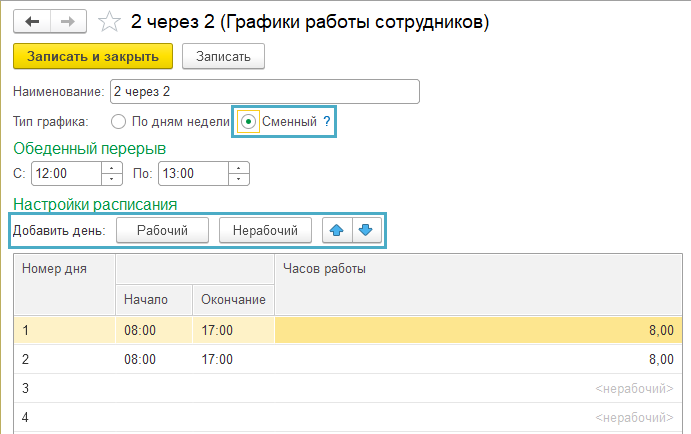
Task: Increase lunch end time По with up arrow
Action: pyautogui.click(x=238, y=168)
